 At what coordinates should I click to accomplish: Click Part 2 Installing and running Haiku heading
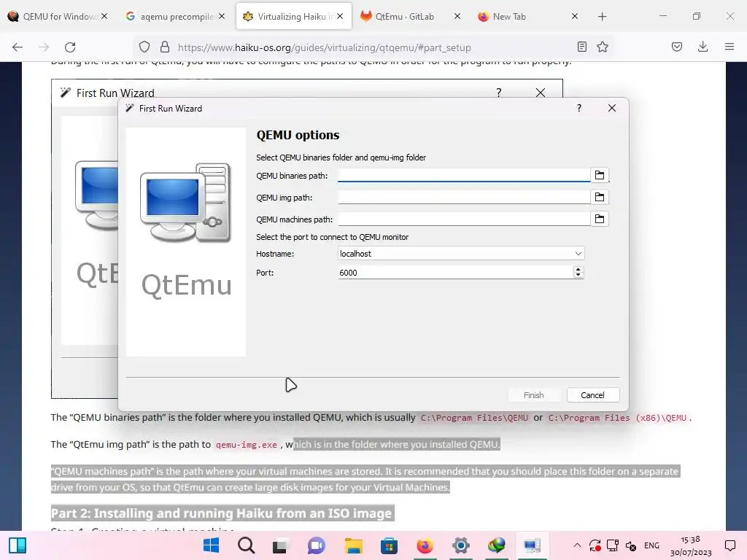(x=222, y=513)
